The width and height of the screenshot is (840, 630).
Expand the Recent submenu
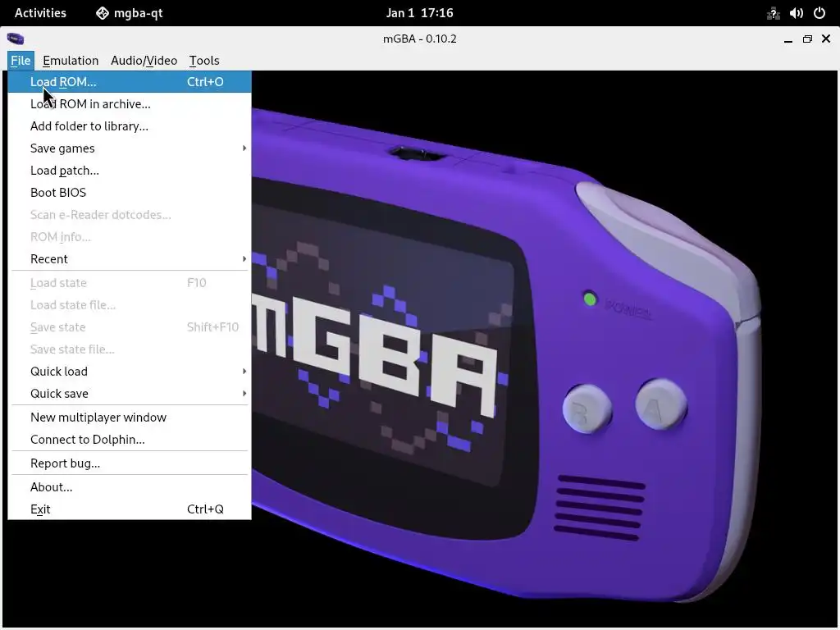coord(130,258)
